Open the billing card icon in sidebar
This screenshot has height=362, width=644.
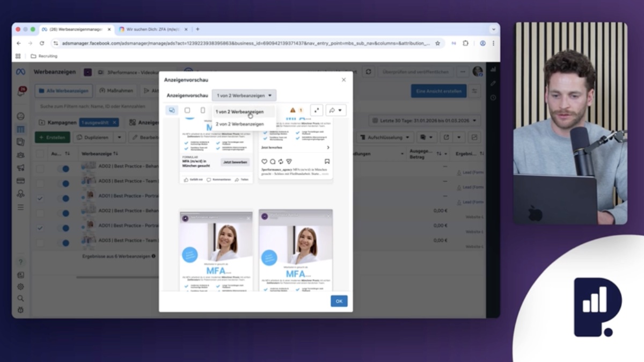(x=20, y=180)
